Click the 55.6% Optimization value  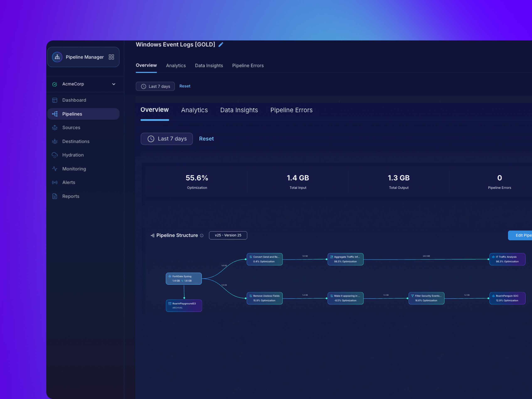(x=197, y=178)
